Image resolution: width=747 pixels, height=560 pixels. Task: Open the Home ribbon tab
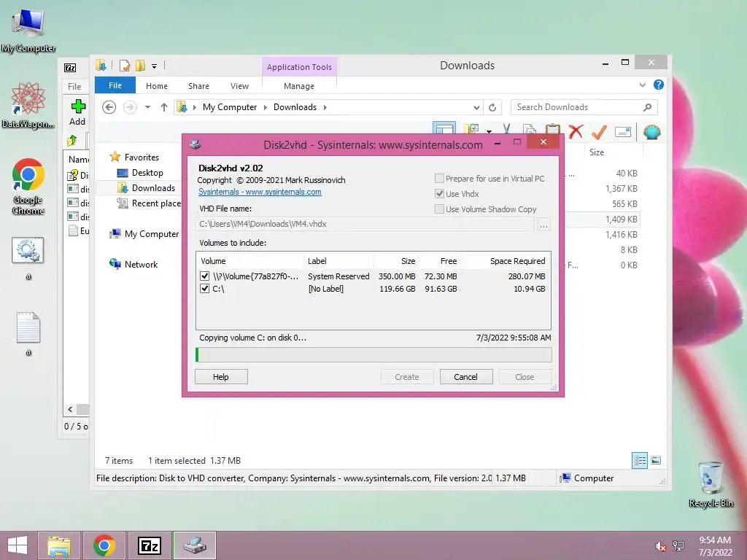157,86
